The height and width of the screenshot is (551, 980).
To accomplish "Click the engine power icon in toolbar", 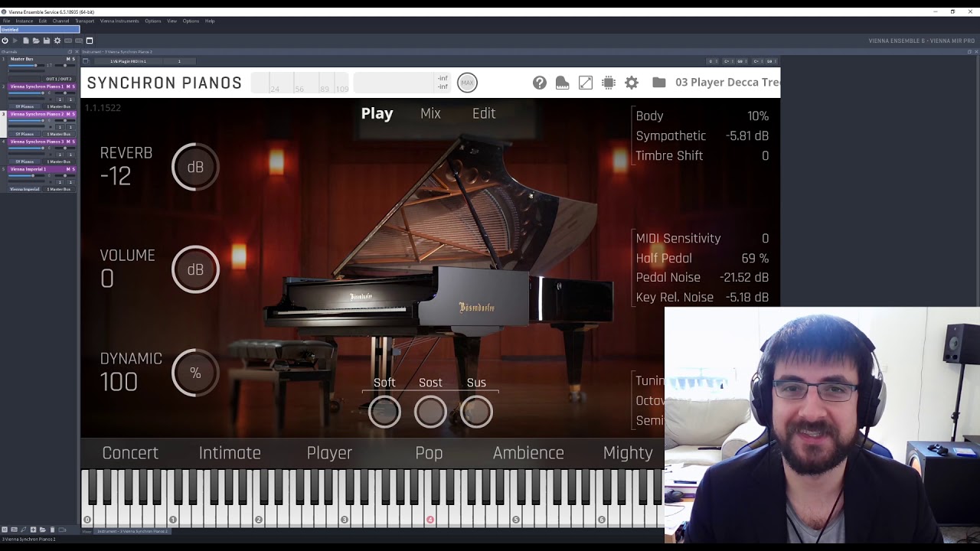I will [x=5, y=41].
